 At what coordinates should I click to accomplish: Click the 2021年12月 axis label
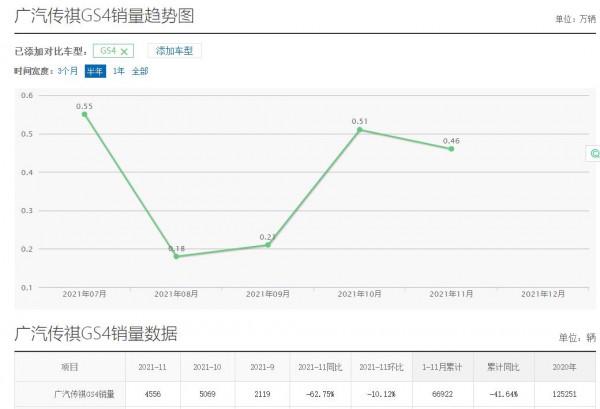(543, 294)
